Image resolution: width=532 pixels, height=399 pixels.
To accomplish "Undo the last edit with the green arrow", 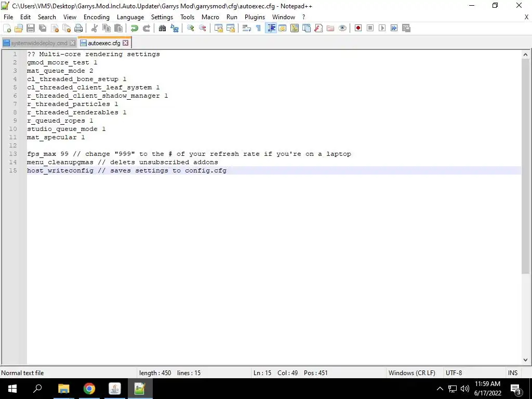I will pyautogui.click(x=135, y=28).
